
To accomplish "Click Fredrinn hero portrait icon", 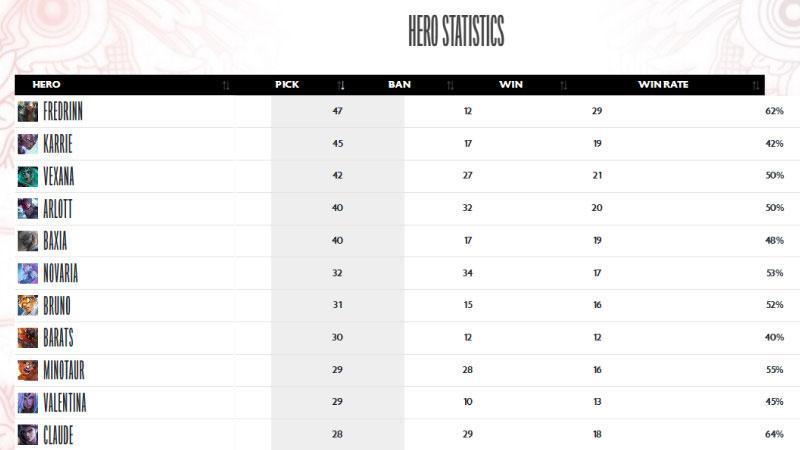I will (28, 111).
